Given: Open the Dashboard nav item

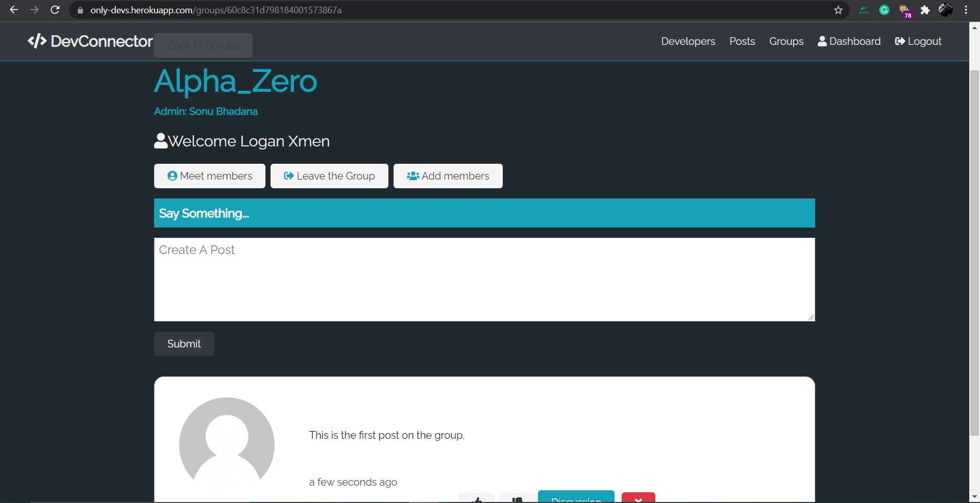Looking at the screenshot, I should [849, 41].
